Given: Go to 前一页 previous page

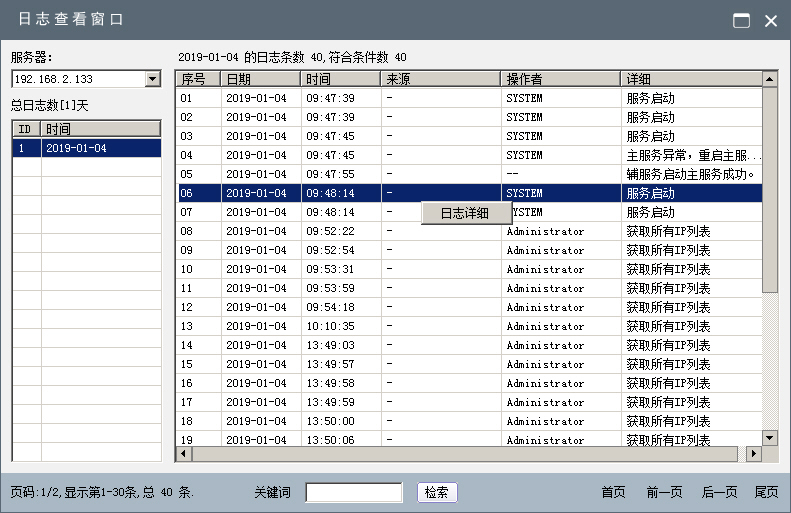Looking at the screenshot, I should click(x=664, y=492).
